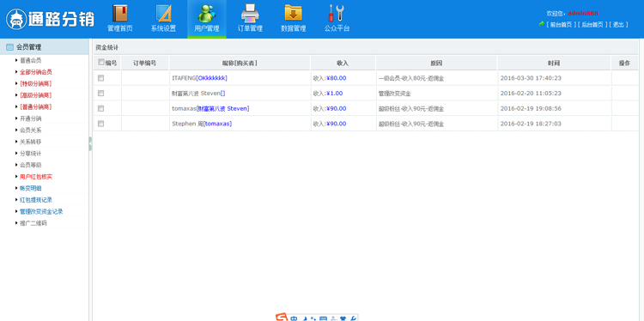Select 用户管理 people icon
This screenshot has height=321, width=644.
(x=207, y=13)
